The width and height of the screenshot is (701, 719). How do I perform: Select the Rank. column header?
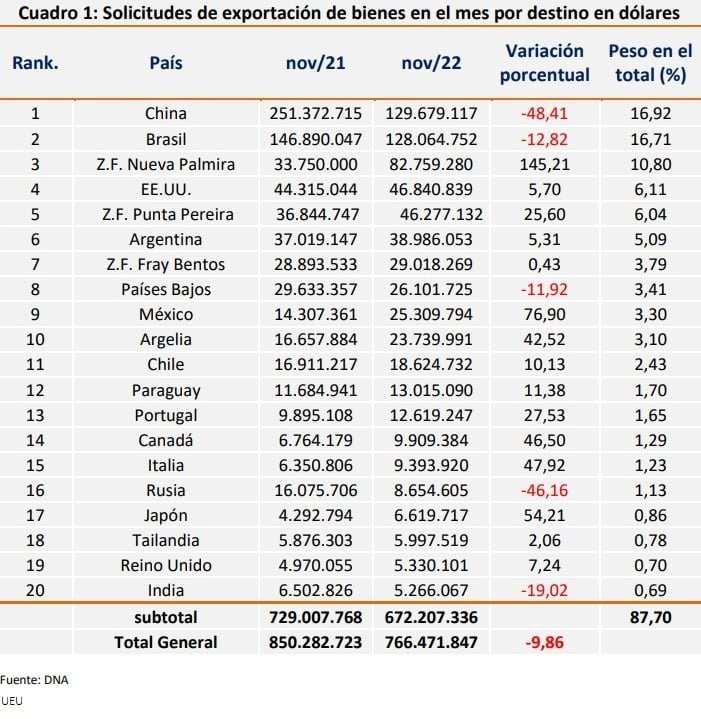click(35, 63)
